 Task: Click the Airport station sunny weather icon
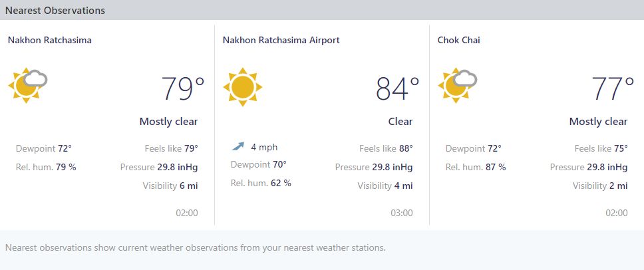coord(243,87)
